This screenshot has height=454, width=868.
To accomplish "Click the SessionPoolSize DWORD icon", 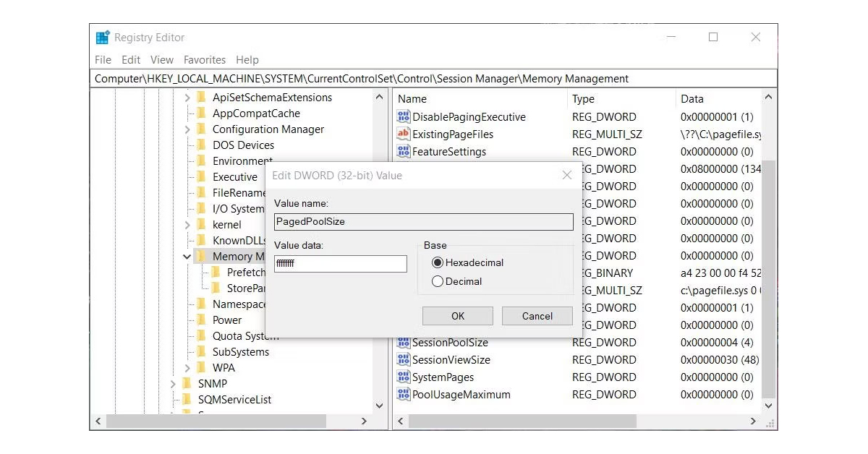I will pos(404,342).
